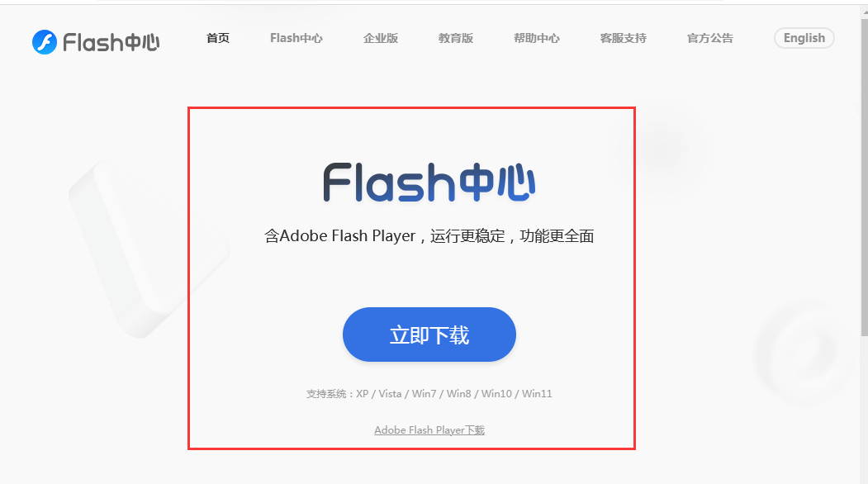
Task: Open the 教育版 page
Action: [456, 38]
